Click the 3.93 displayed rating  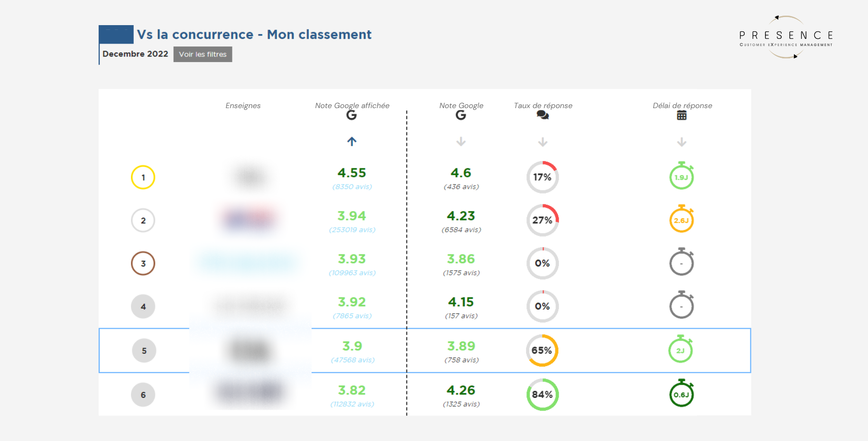pos(351,259)
